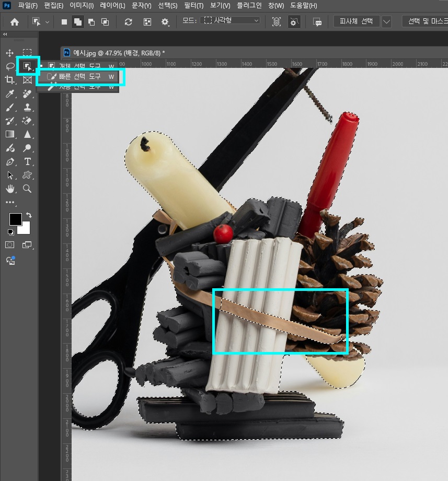
Task: Swap foreground and background colors
Action: click(29, 215)
